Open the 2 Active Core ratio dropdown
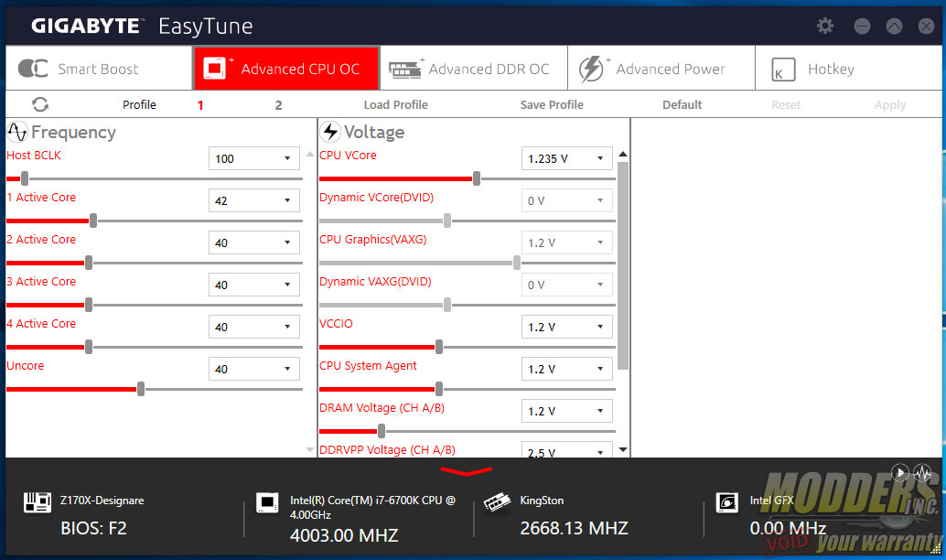Viewport: 946px width, 560px height. pos(254,242)
